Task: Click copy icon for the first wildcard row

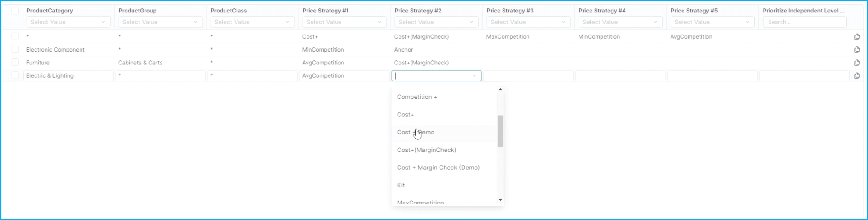Action: (x=856, y=37)
